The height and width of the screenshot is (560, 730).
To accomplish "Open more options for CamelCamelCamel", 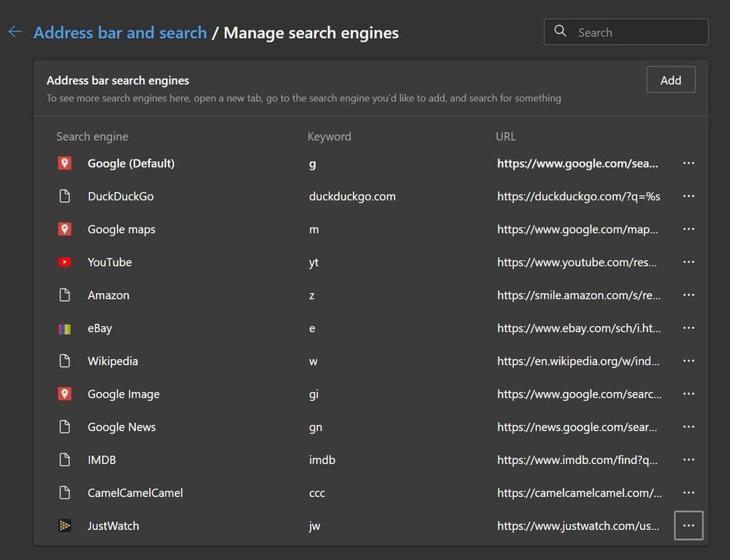I will 688,493.
